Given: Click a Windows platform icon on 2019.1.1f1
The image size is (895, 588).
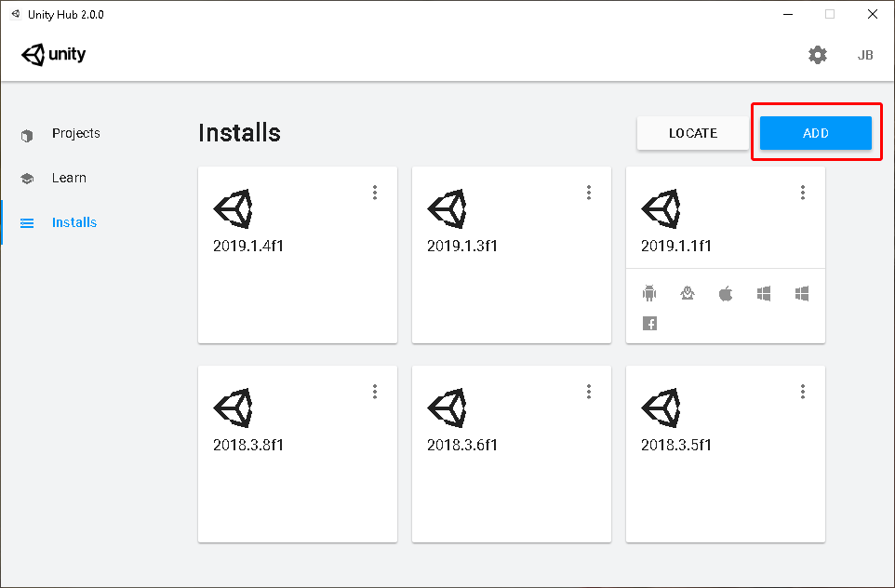Looking at the screenshot, I should click(764, 292).
